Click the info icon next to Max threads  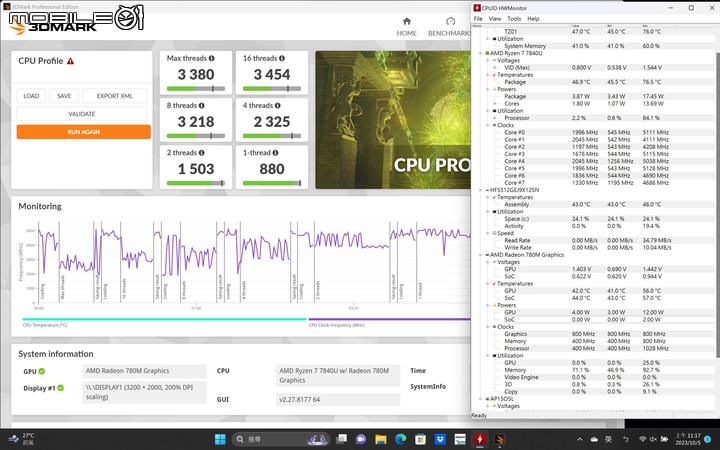coord(212,58)
